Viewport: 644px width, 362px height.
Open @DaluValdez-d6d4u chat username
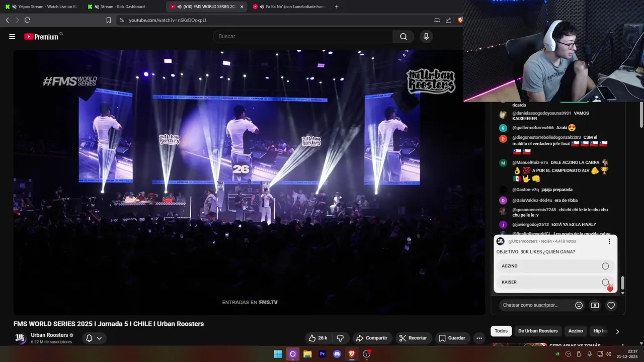tap(532, 200)
